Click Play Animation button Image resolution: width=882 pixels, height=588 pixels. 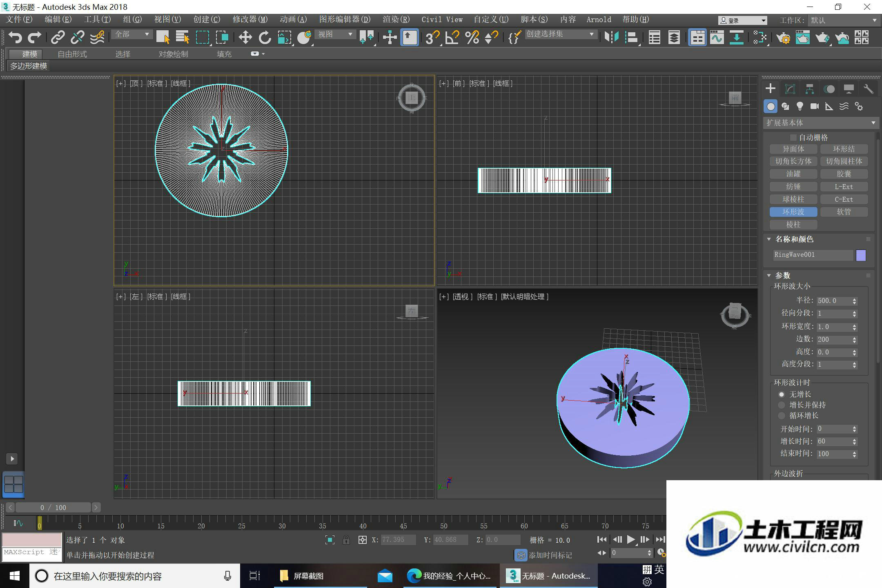tap(631, 539)
